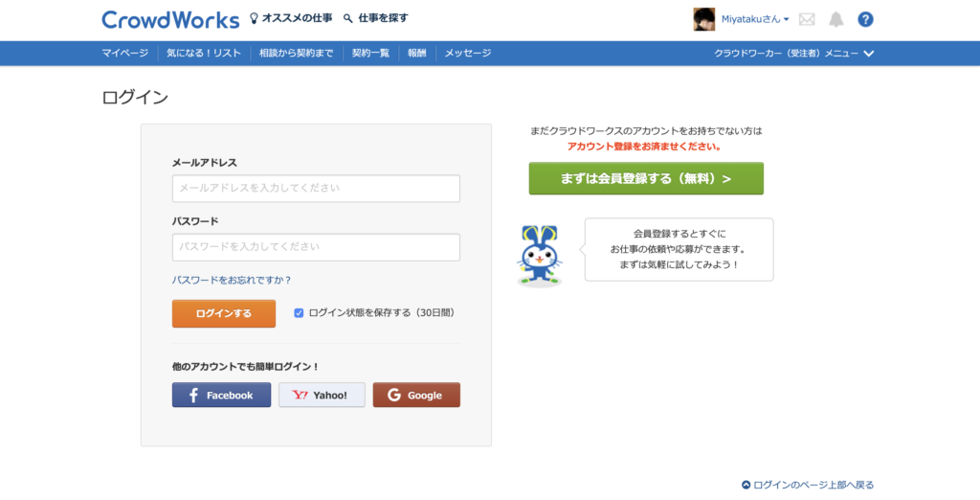Open the 相談から契約まで menu item

[x=297, y=54]
